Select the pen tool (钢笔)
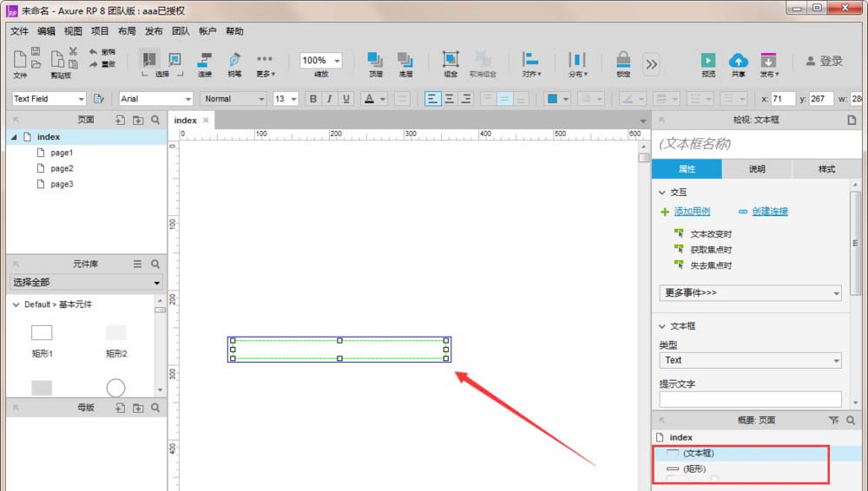Screen dimensions: 868x491 click(234, 64)
